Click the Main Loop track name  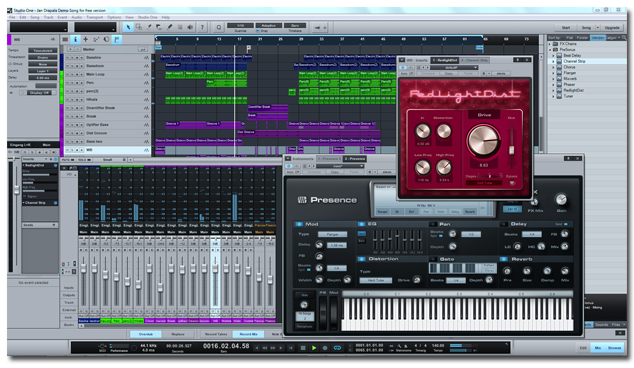pyautogui.click(x=95, y=74)
